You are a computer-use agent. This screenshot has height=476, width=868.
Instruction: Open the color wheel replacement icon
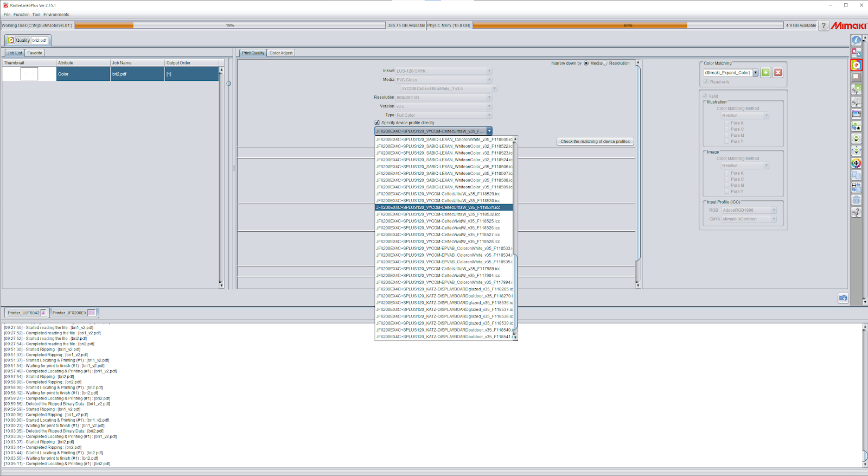coord(856,163)
